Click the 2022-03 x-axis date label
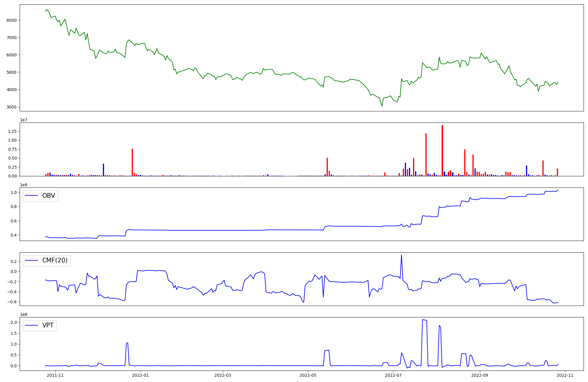588x382 pixels. click(223, 375)
